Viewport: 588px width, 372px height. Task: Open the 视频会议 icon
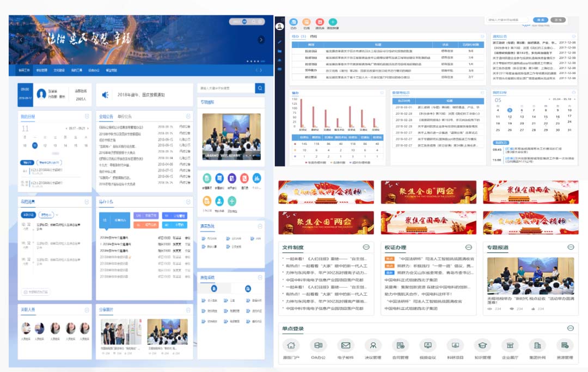[x=427, y=345]
